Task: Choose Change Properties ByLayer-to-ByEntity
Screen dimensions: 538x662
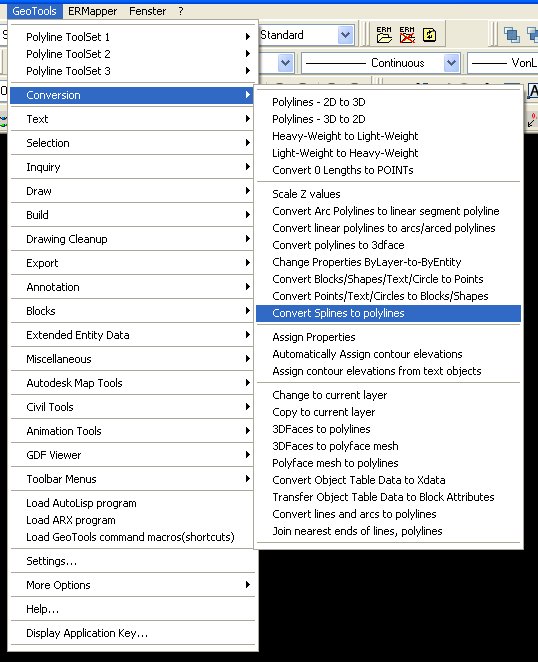Action: [x=388, y=262]
